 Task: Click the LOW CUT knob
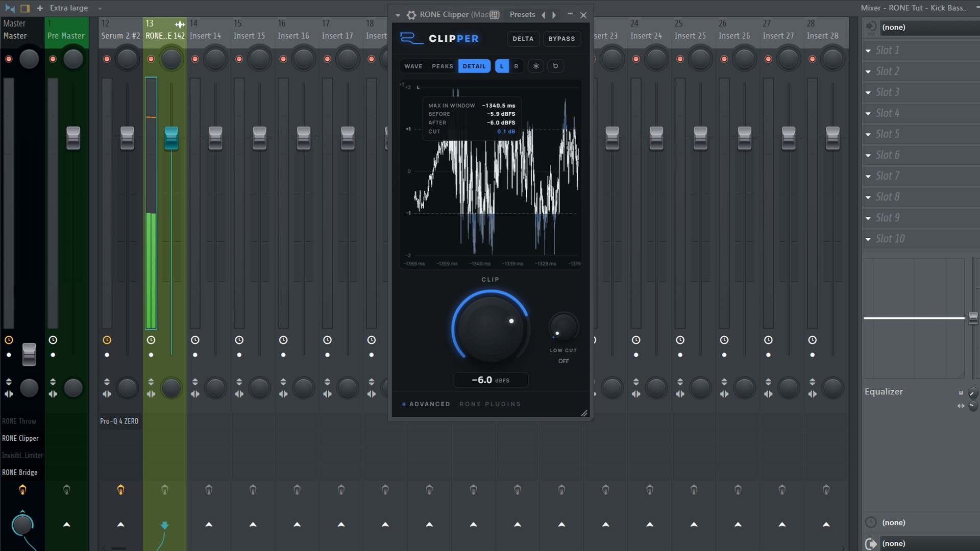pos(563,327)
